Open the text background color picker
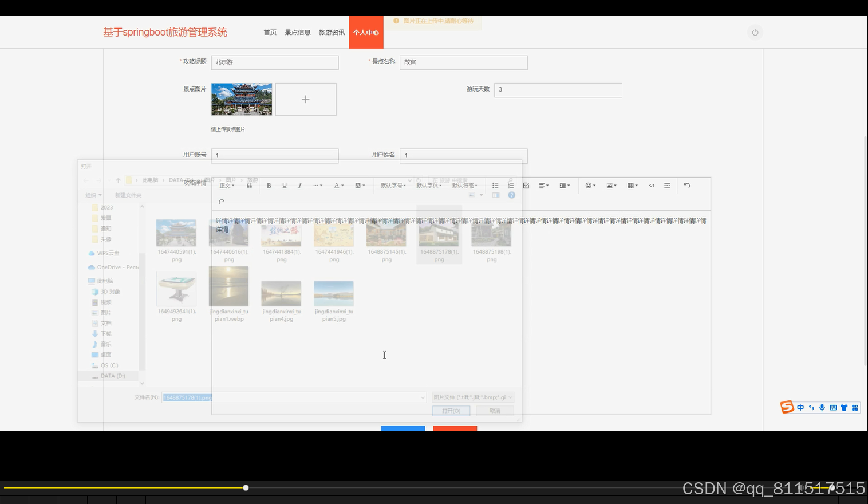This screenshot has width=868, height=504. (360, 186)
